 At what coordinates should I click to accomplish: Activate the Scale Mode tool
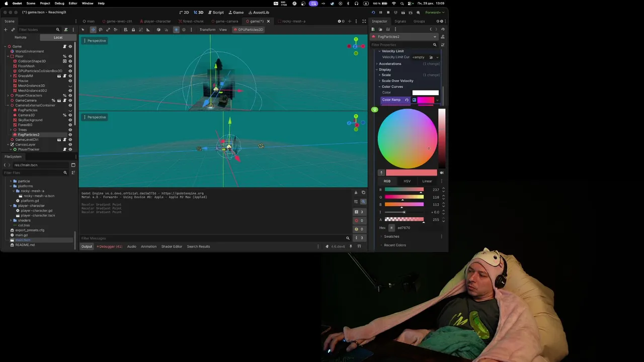coord(108,30)
